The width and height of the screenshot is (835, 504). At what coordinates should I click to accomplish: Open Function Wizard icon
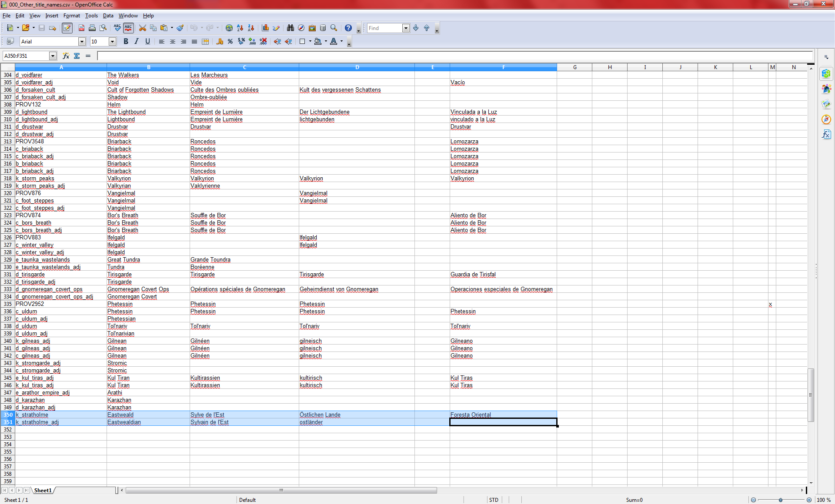(66, 56)
